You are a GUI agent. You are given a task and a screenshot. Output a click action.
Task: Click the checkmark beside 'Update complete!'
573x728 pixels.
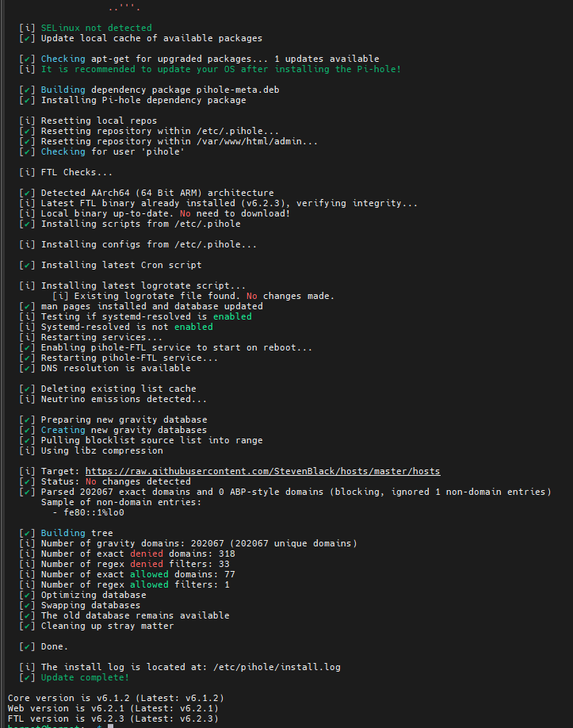coord(27,677)
